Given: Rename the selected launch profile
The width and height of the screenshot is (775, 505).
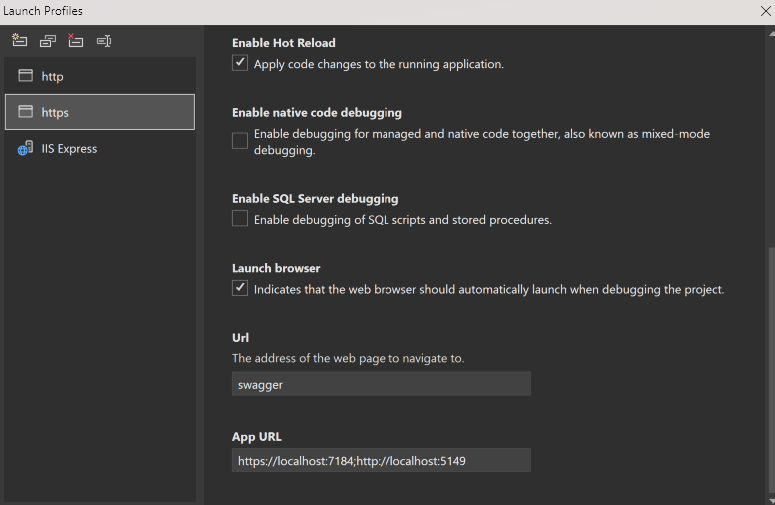Looking at the screenshot, I should 104,41.
